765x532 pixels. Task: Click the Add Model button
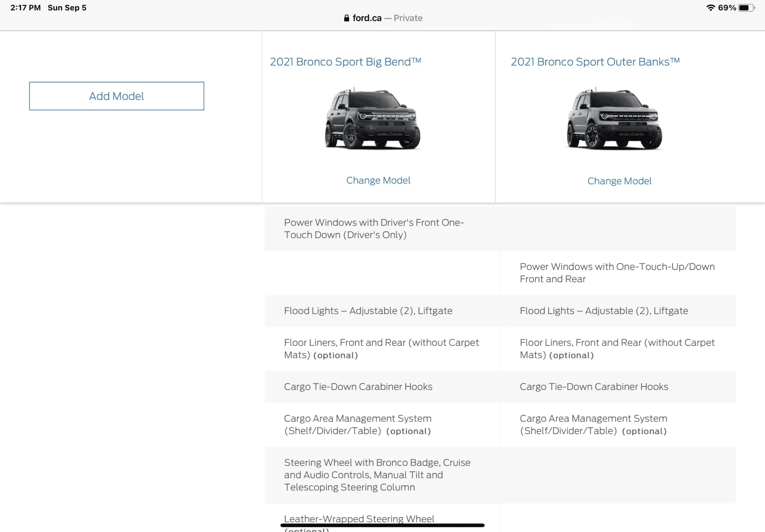point(116,96)
